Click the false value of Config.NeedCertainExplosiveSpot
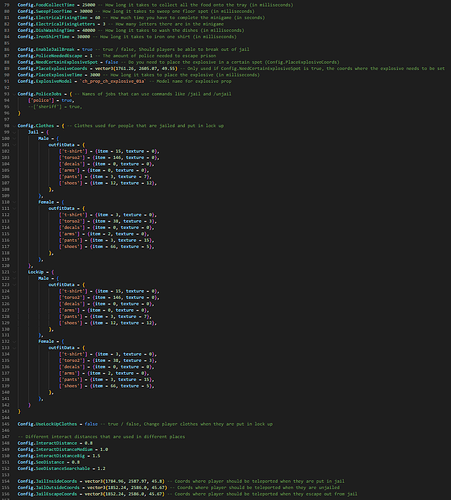The height and width of the screenshot is (500, 451). [112, 62]
